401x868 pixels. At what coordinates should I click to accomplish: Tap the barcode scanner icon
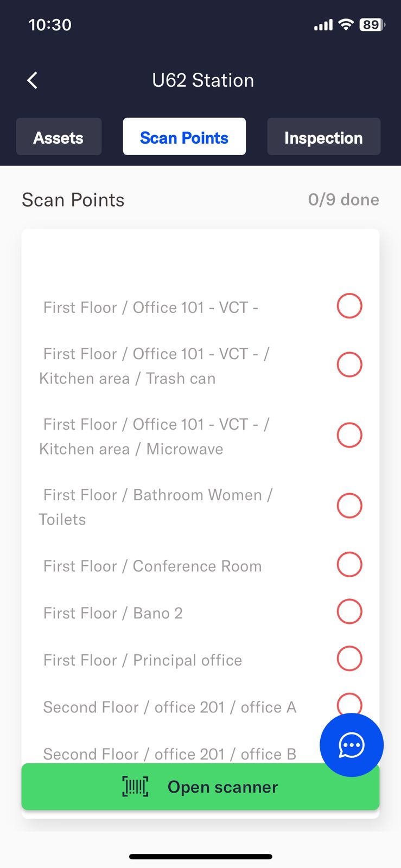(135, 787)
